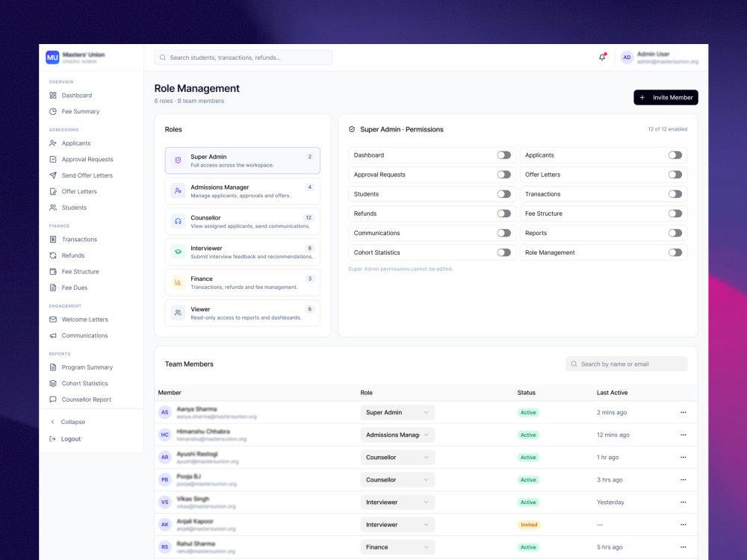Select the Viewer role card
The height and width of the screenshot is (560, 747).
coord(243,313)
